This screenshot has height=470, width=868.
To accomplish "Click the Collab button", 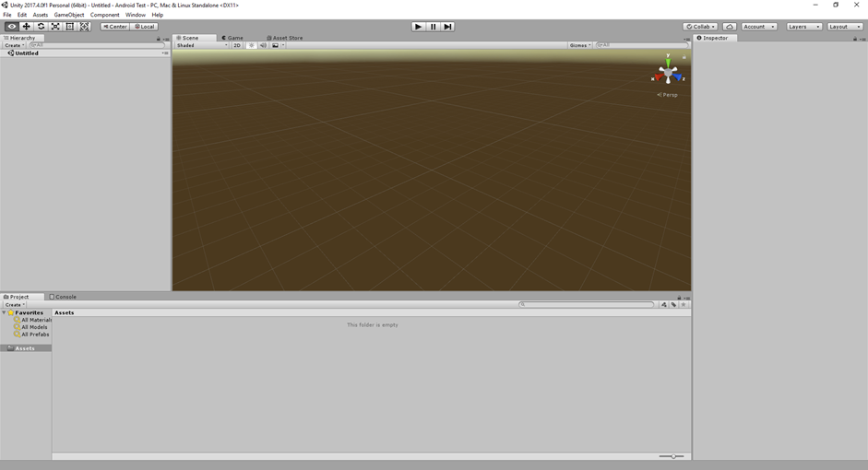I will click(700, 27).
